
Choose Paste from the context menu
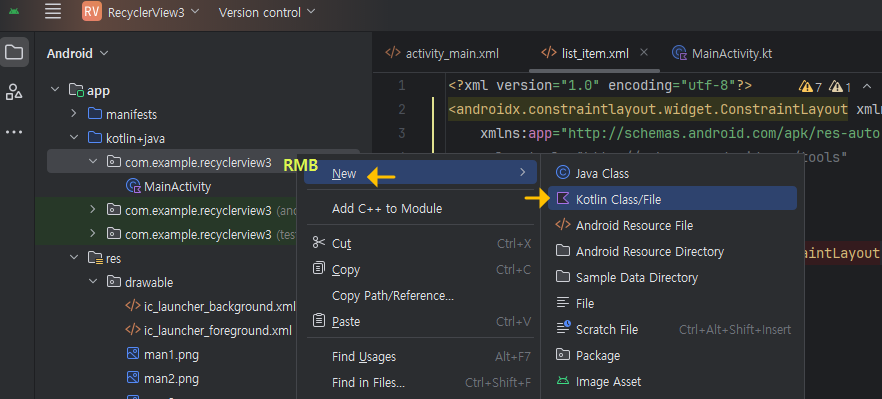420,321
